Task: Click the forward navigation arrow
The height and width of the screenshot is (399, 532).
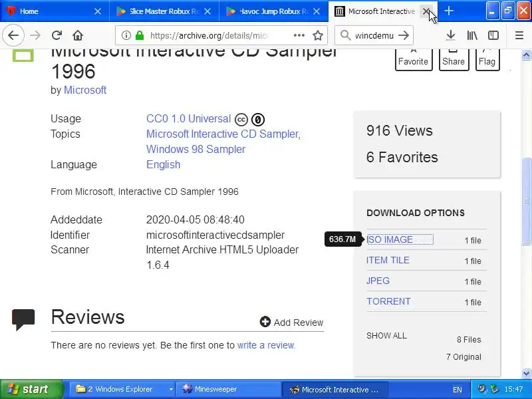Action: tap(35, 35)
